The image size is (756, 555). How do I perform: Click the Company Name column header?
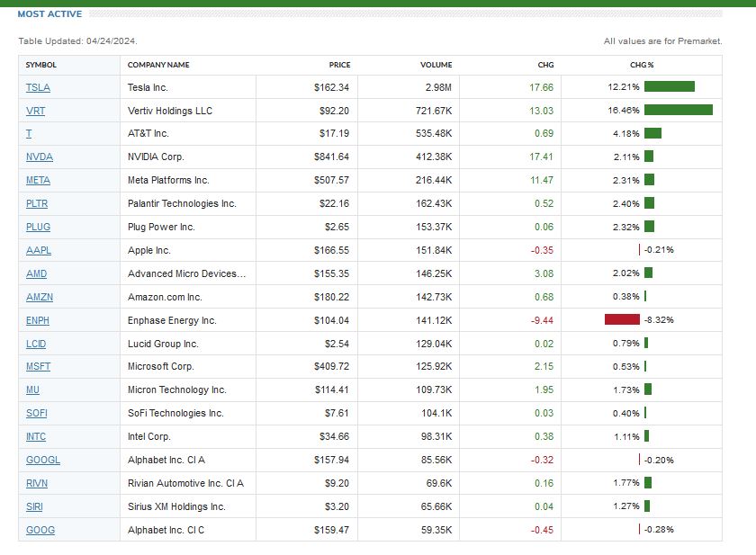coord(158,65)
